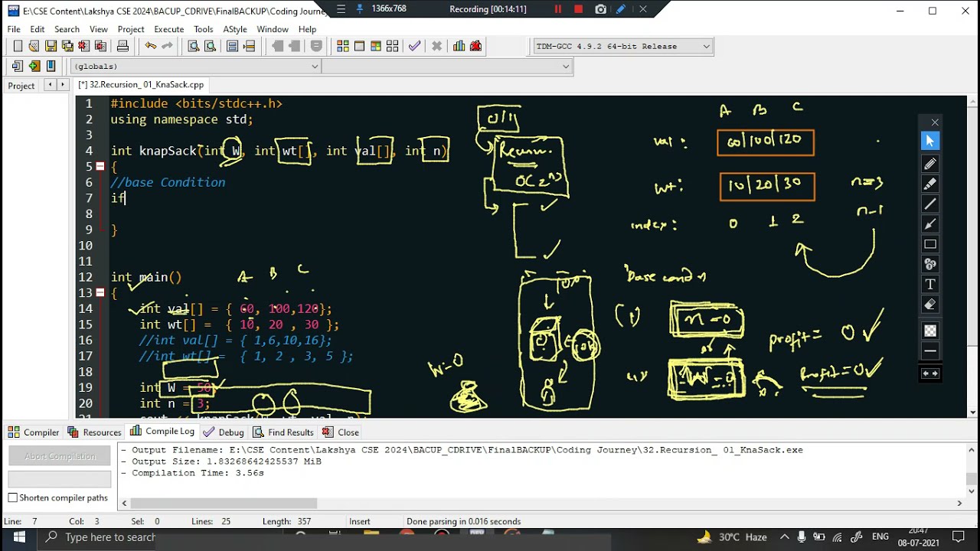This screenshot has width=980, height=551.
Task: Open the taskbar notification center icon
Action: coord(958,537)
